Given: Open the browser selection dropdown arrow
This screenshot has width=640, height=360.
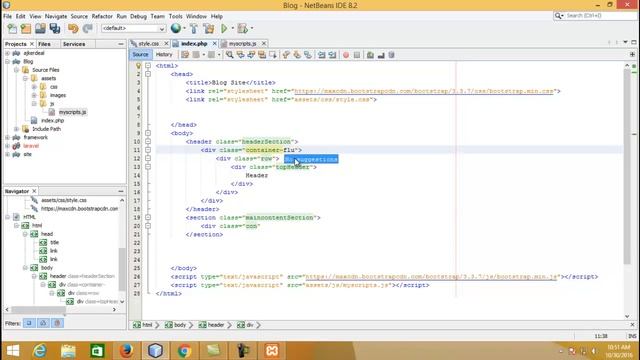Looking at the screenshot, I should (x=184, y=28).
